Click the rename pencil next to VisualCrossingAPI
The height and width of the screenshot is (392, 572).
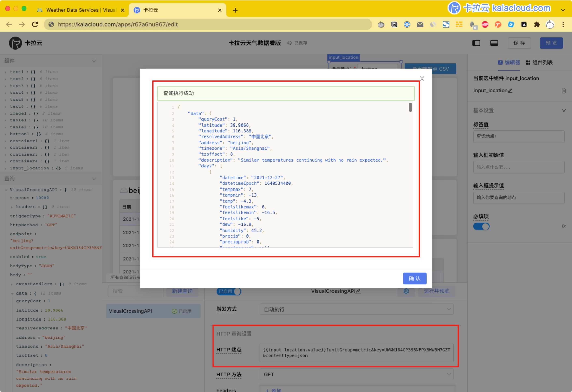(358, 291)
